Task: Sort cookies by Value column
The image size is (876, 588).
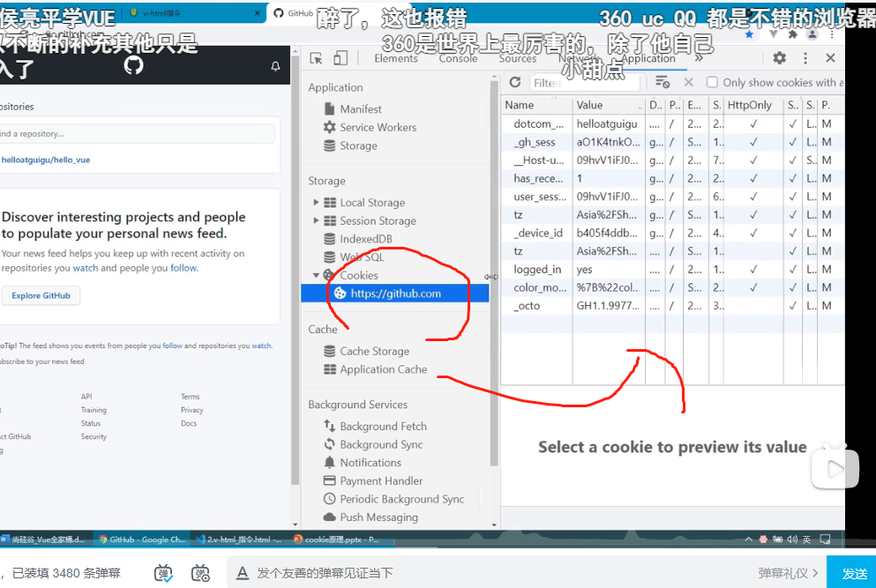Action: 609,105
